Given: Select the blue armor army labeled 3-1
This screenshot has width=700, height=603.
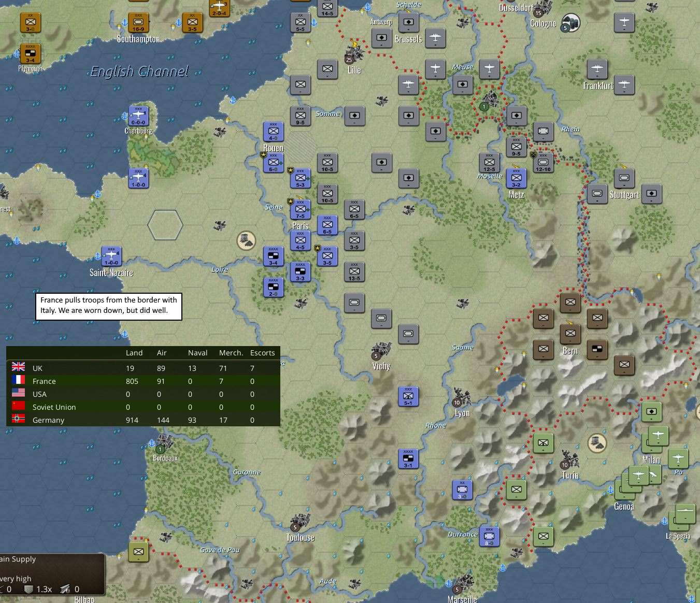Looking at the screenshot, I should (x=408, y=458).
